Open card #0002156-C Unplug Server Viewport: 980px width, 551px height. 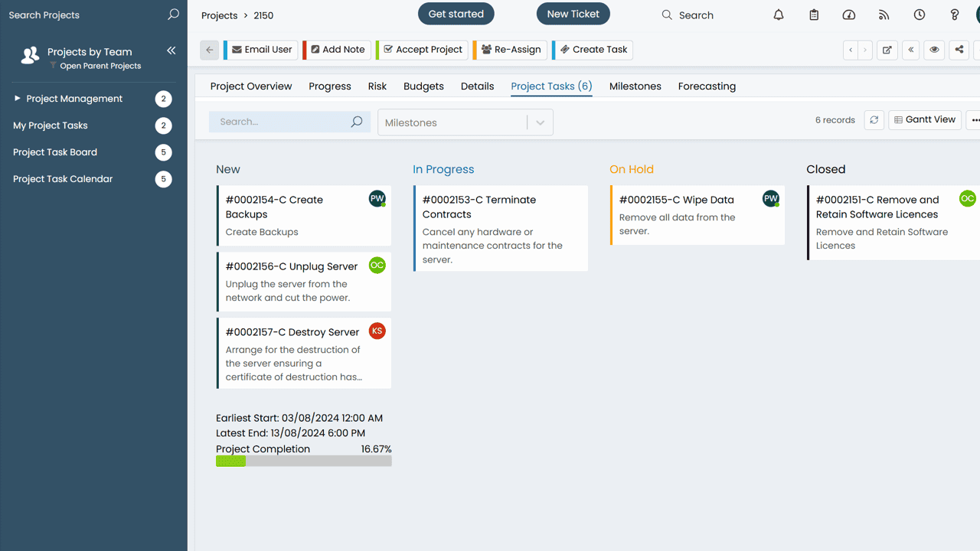(x=304, y=282)
